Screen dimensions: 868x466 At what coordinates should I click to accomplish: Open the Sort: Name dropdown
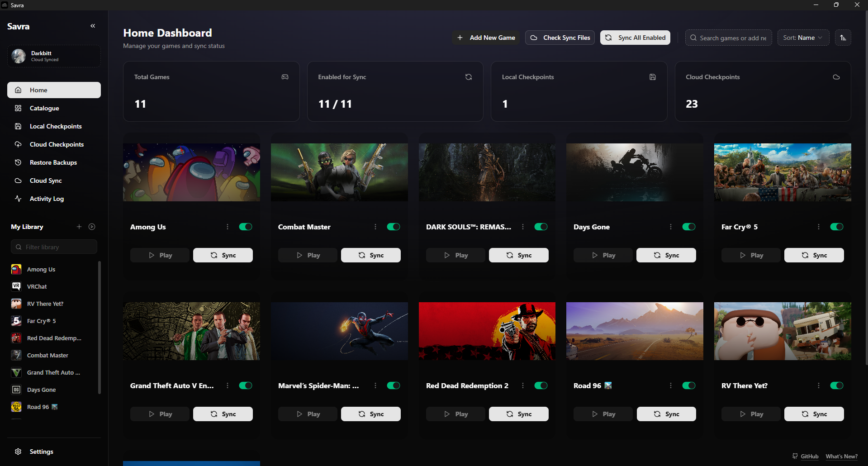point(803,38)
